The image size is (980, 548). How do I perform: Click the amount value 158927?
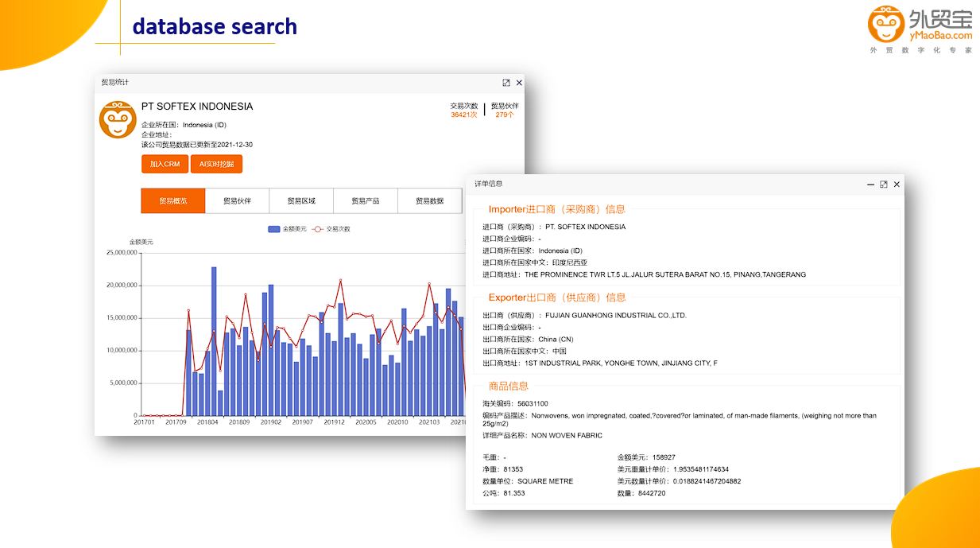tap(662, 457)
